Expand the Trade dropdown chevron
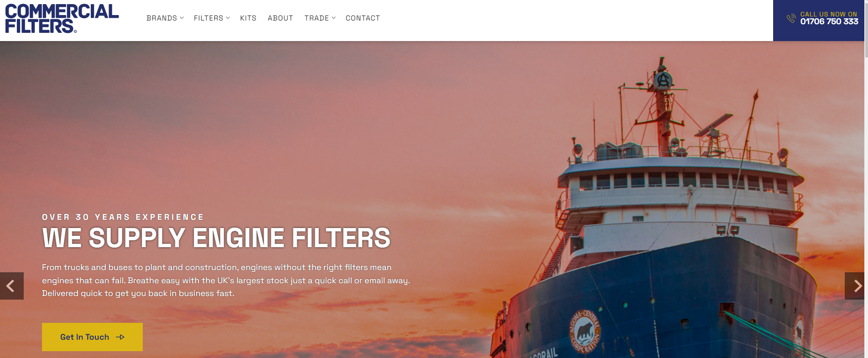868x358 pixels. 333,18
